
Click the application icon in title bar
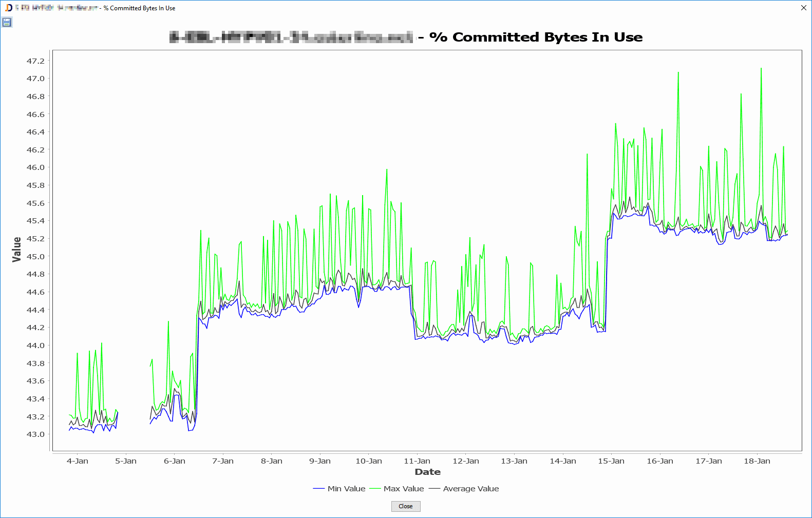(x=8, y=8)
